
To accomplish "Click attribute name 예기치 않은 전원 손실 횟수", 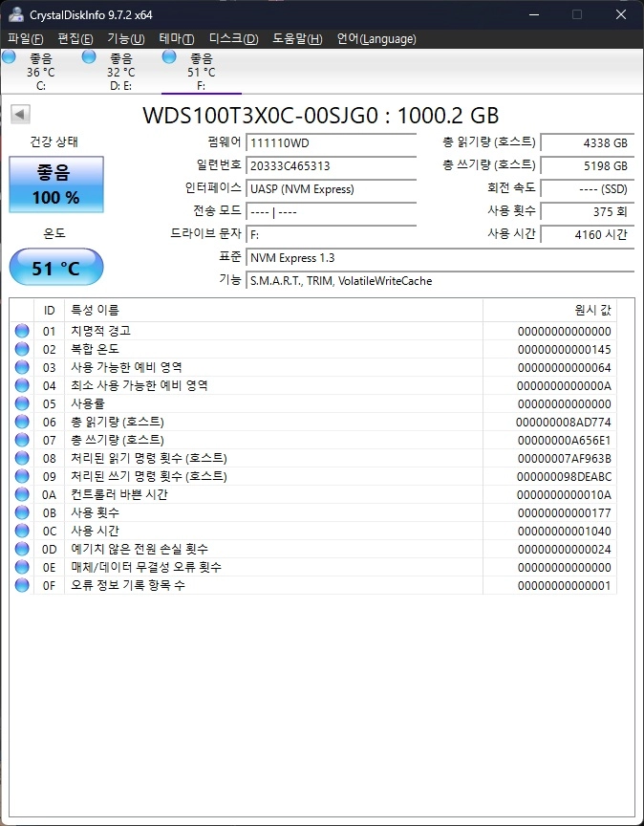I will (140, 549).
